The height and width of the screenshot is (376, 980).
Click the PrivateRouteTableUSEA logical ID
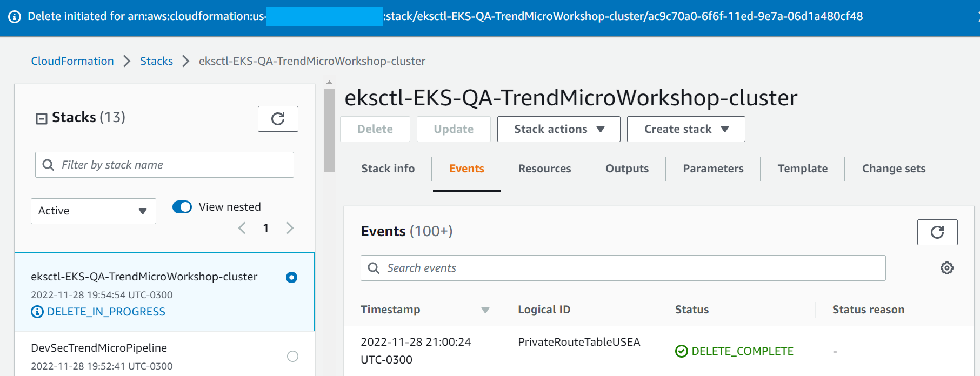tap(579, 342)
